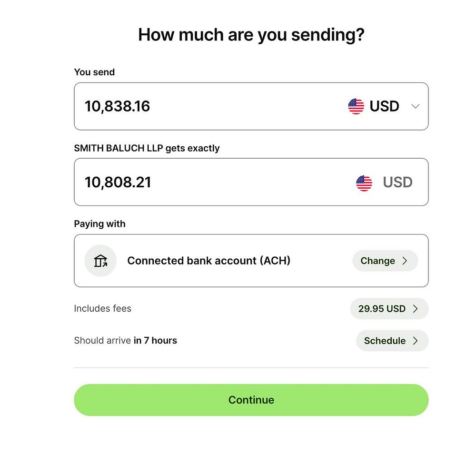476x456 pixels.
Task: Click the arrow next to Schedule
Action: [416, 341]
